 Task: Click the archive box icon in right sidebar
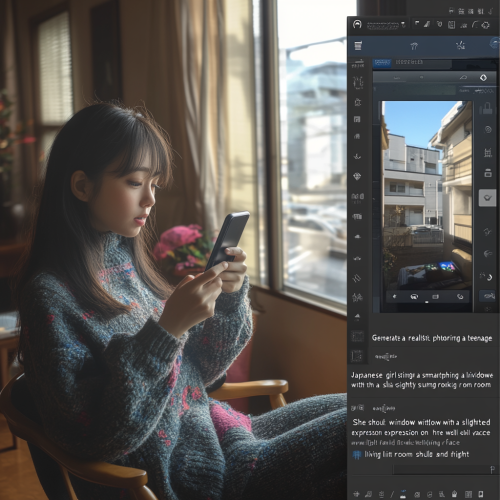pyautogui.click(x=488, y=173)
